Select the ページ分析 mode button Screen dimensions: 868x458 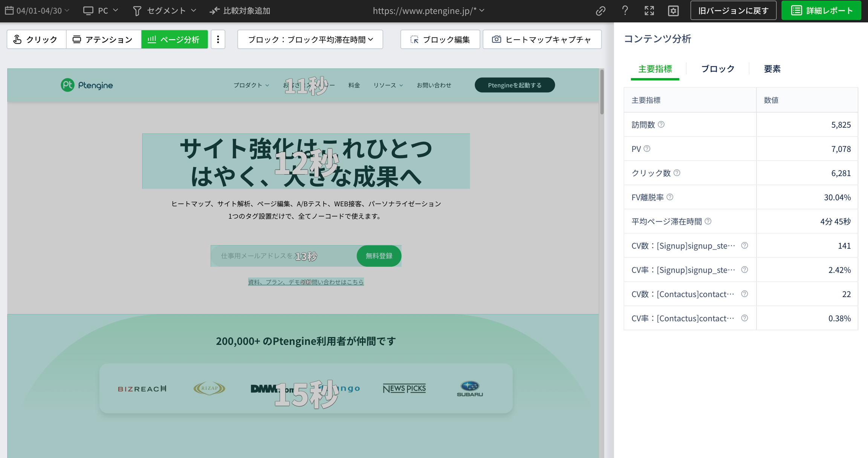174,39
